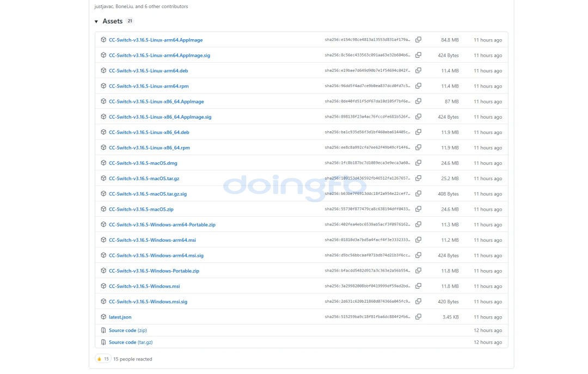Download CC-Switch-v3.16.5-Linux-x86_64.AppImage.sig
This screenshot has height=374, width=588.
(160, 117)
